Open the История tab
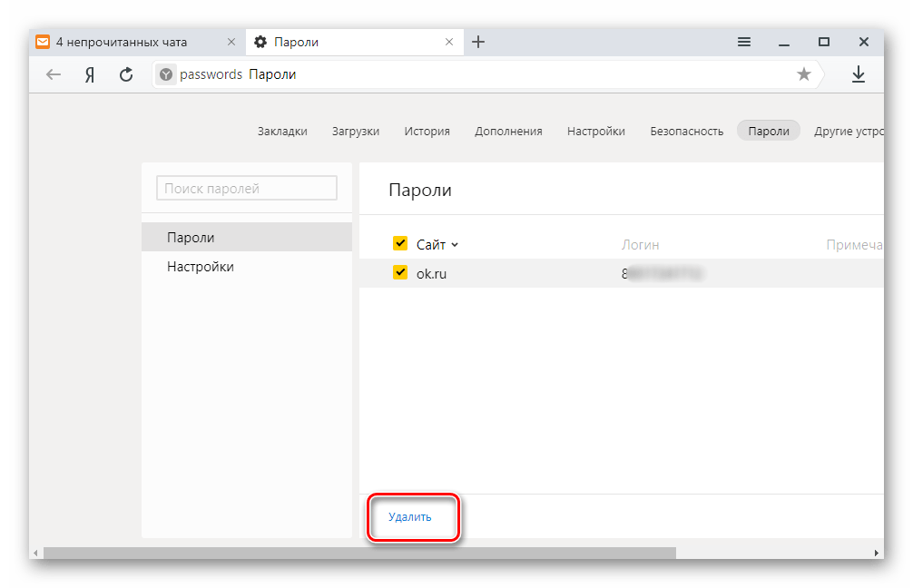Viewport: 913px width, 588px height. 427,131
